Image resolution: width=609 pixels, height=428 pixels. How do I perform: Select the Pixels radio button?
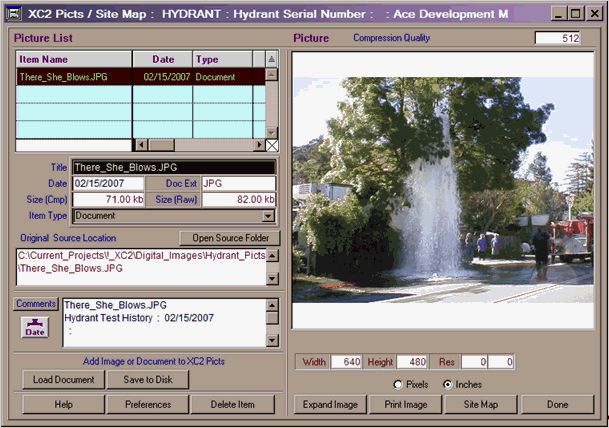coord(400,385)
